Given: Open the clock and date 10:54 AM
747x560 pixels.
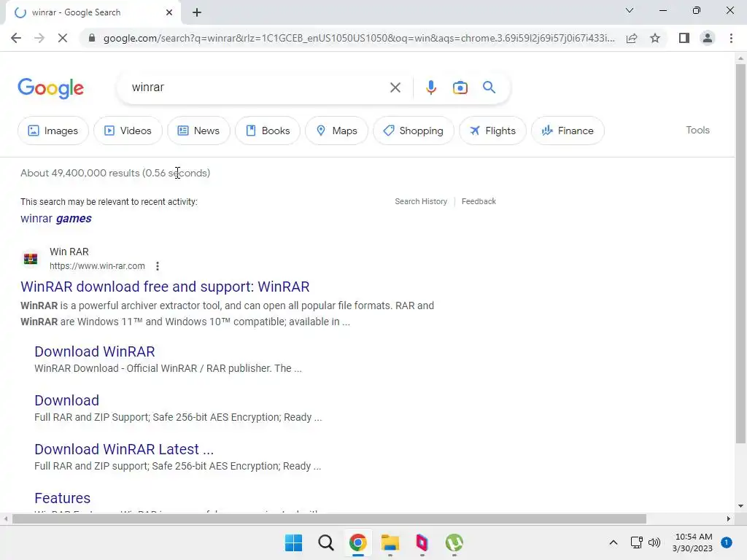Looking at the screenshot, I should pyautogui.click(x=693, y=542).
